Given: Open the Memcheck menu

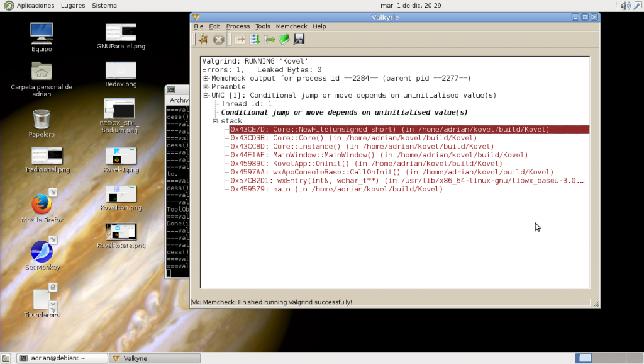Looking at the screenshot, I should click(292, 26).
